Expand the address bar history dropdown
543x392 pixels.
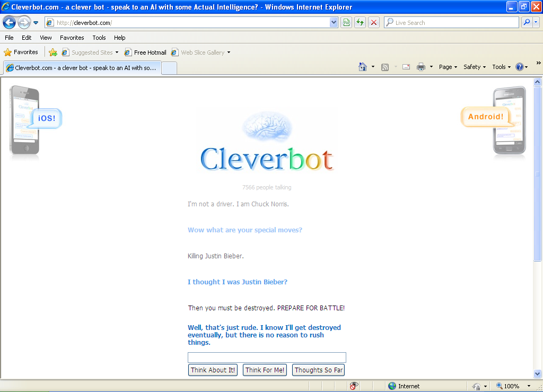point(334,23)
